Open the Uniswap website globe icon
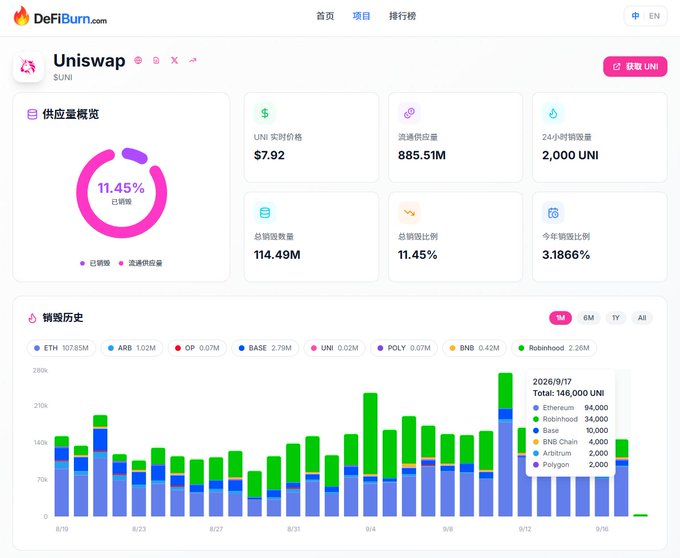This screenshot has width=680, height=558. (138, 60)
